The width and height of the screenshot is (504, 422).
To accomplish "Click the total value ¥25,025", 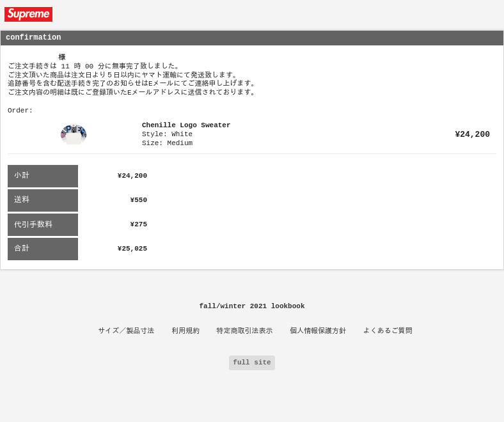I will click(132, 249).
